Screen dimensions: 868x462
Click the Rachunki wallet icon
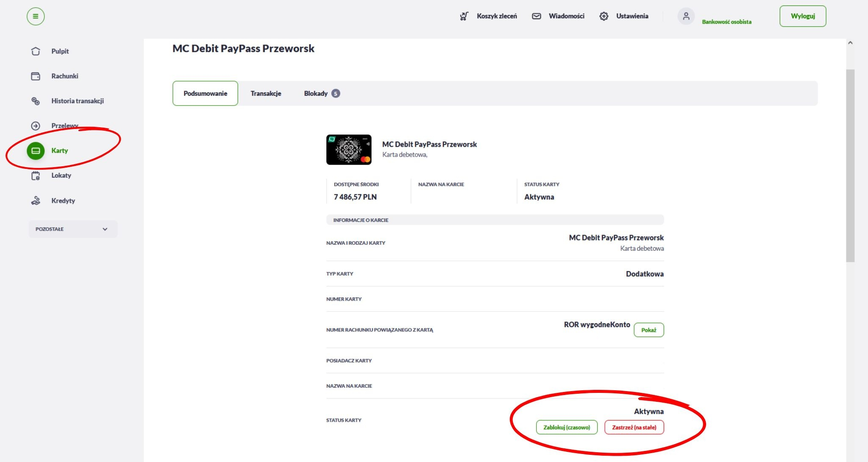pyautogui.click(x=36, y=76)
